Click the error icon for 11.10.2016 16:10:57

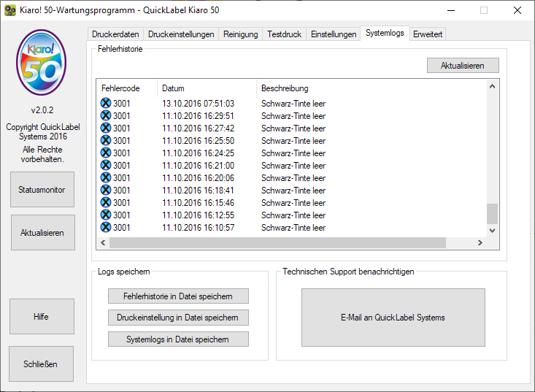coord(106,227)
